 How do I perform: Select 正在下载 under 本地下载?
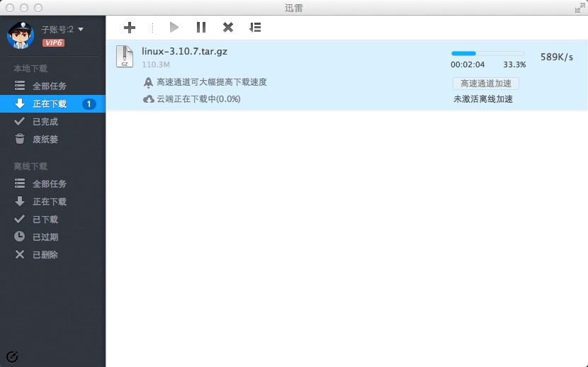pyautogui.click(x=53, y=104)
